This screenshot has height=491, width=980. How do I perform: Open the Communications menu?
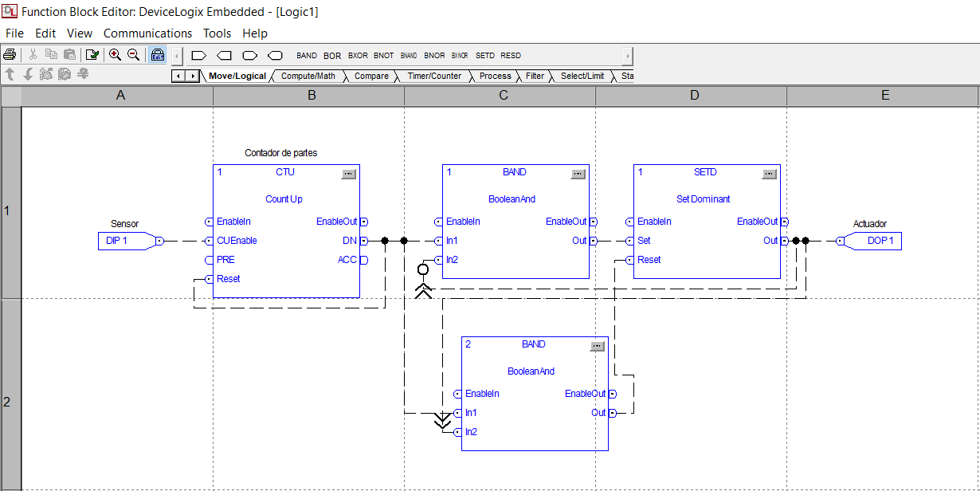147,33
